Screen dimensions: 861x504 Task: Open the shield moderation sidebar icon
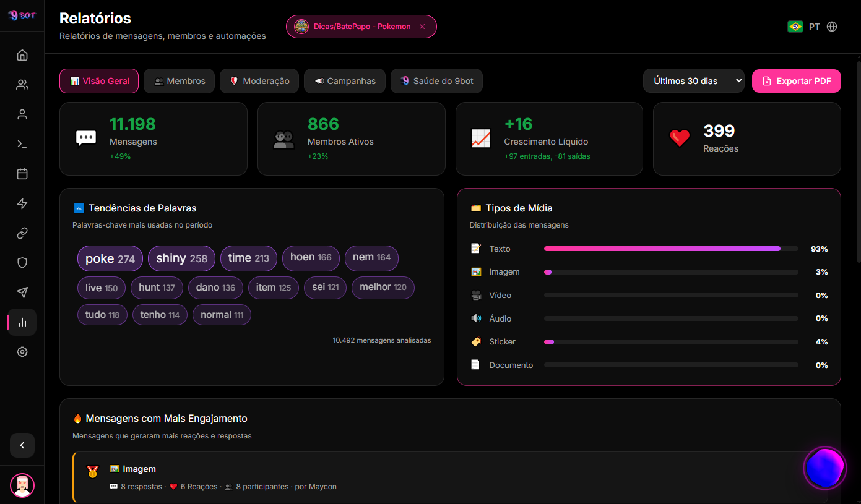click(22, 263)
